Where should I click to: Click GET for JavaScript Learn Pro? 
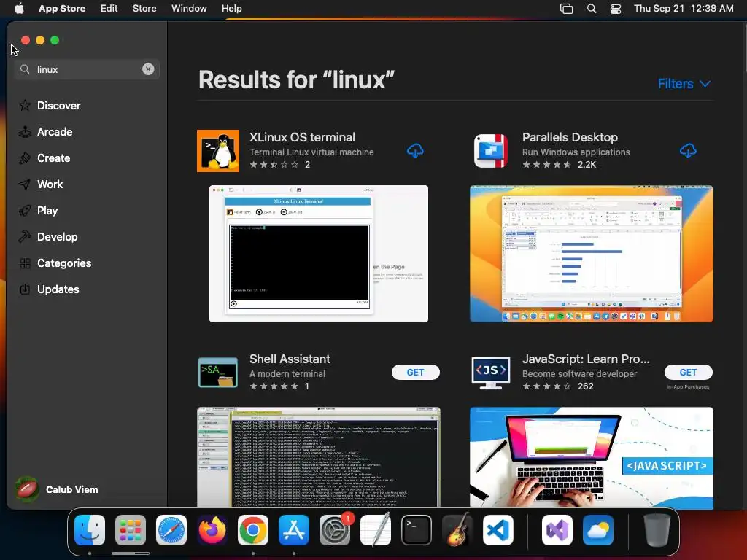tap(689, 373)
